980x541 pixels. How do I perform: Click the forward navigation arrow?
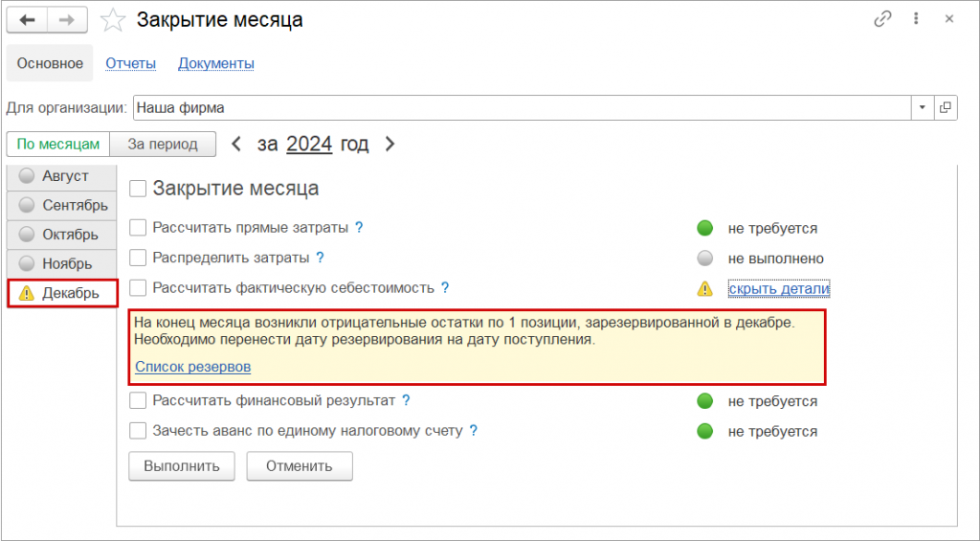coord(67,19)
